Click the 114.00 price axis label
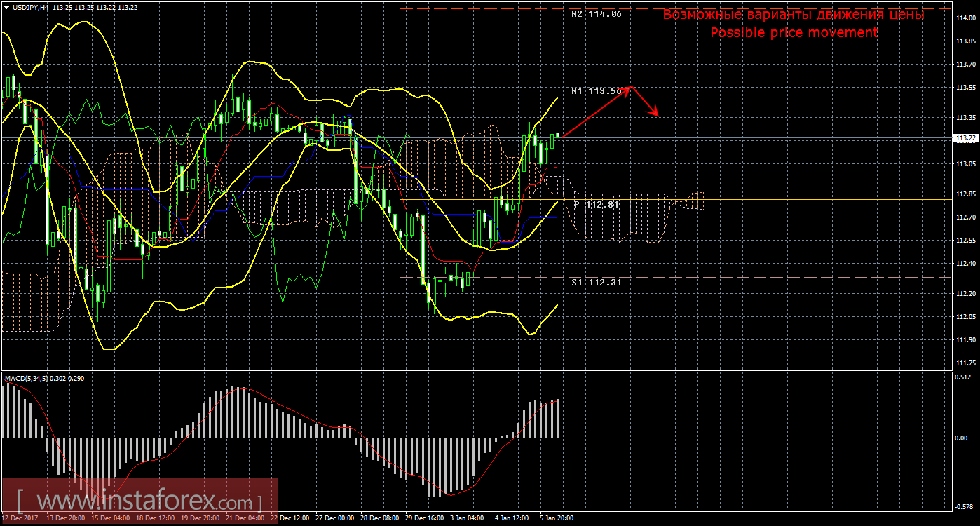980x526 pixels. click(966, 19)
